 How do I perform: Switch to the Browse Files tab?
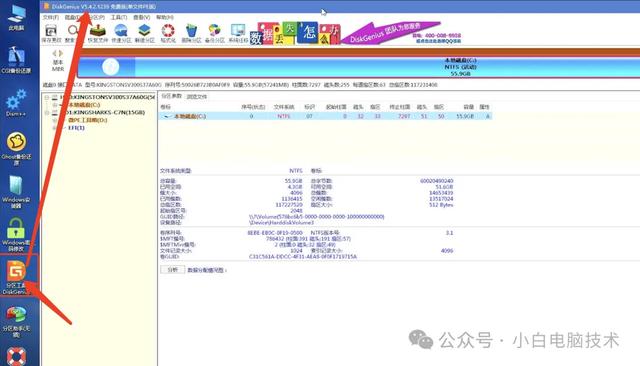[x=197, y=97]
